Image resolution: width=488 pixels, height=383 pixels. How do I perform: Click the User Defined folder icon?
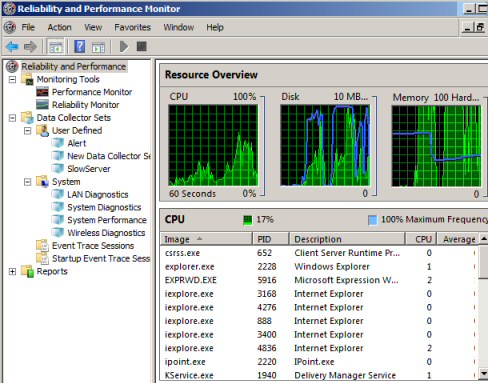(x=43, y=130)
